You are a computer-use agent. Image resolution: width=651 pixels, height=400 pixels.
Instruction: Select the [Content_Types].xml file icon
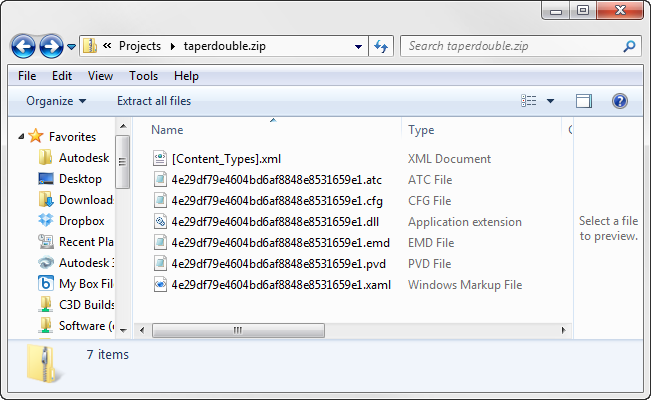pos(160,159)
